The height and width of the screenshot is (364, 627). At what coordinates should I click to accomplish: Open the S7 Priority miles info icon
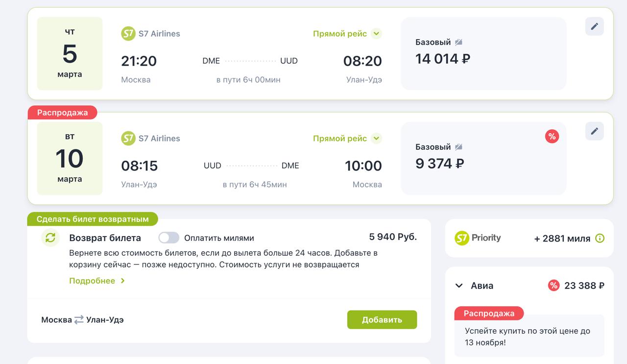click(x=600, y=239)
